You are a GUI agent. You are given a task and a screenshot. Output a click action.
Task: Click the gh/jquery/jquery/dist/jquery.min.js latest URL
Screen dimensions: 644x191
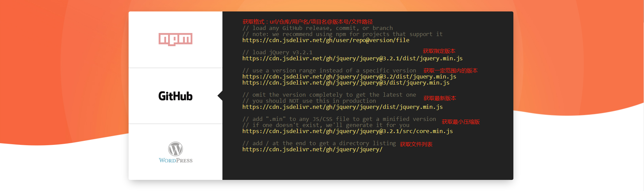(x=343, y=107)
